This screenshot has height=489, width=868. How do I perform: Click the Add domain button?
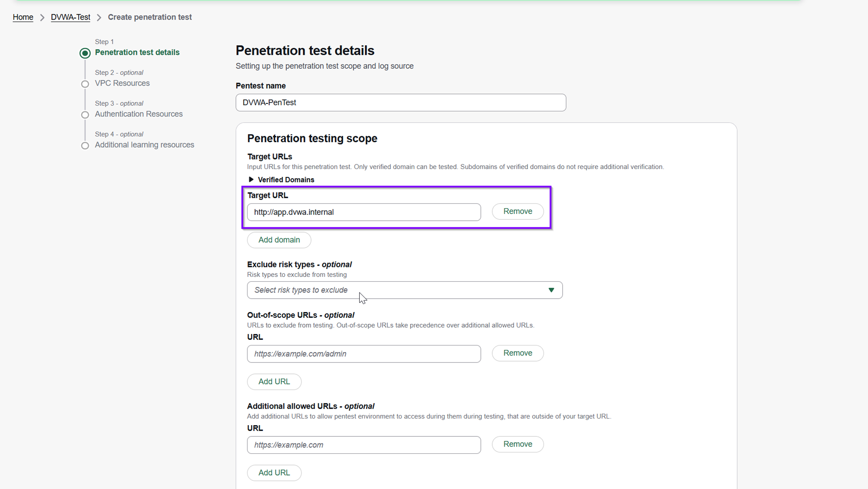[279, 240]
